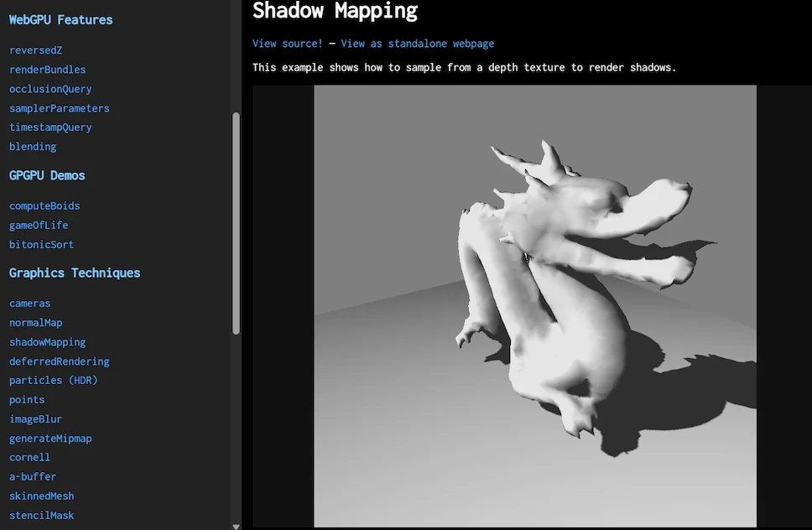This screenshot has width=812, height=530.
Task: Open the deferredRendering sample
Action: click(59, 361)
